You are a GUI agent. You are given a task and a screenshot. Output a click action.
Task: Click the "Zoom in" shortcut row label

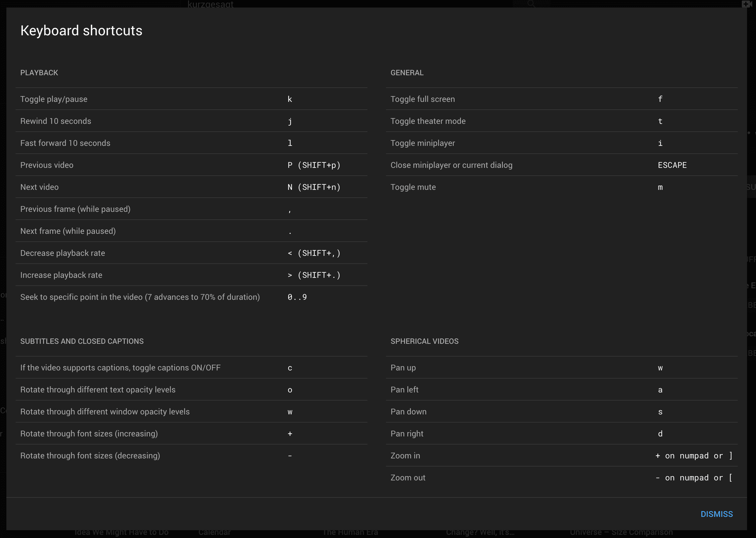point(405,456)
